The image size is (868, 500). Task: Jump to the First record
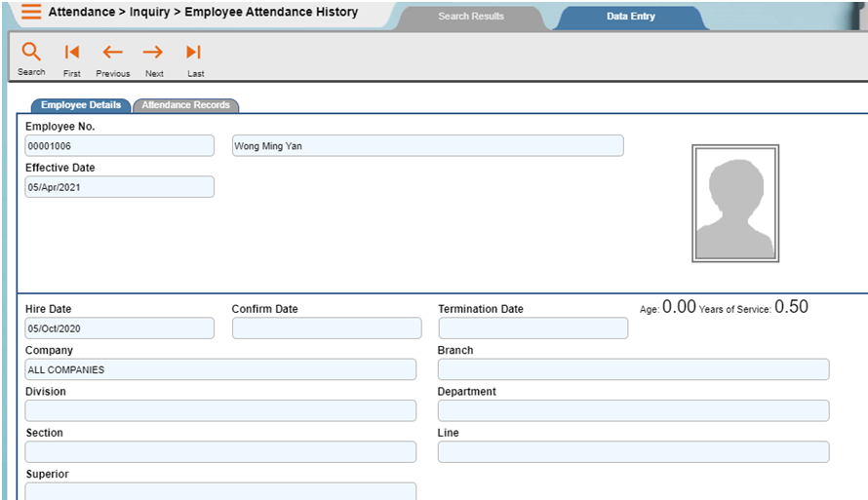pos(72,53)
